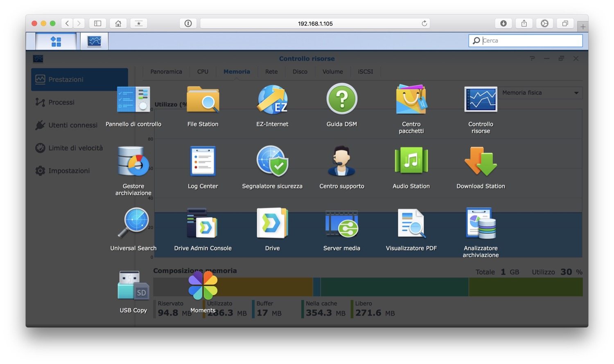Viewport: 614px width, 364px height.
Task: Click the DSM main menu grid button
Action: (x=56, y=41)
